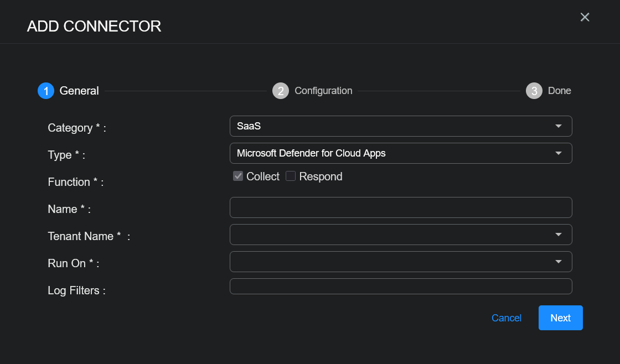Jump to the Done step label
Screen dimensions: 620x364
[x=559, y=91]
